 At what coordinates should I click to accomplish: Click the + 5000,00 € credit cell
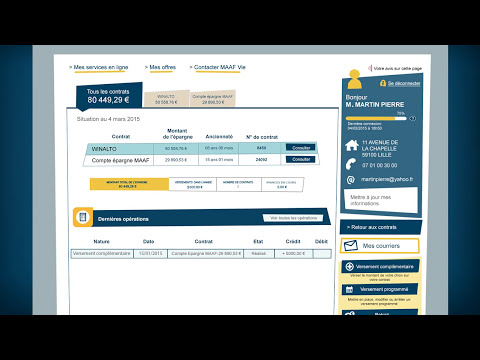click(x=293, y=254)
